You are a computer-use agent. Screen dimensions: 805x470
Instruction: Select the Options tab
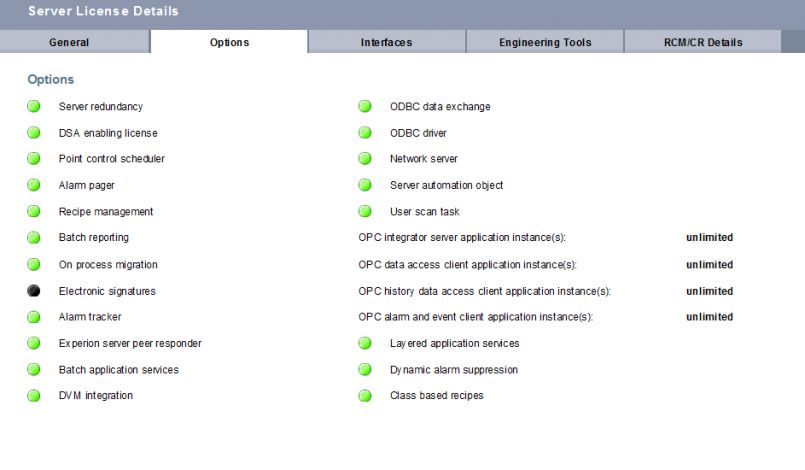click(x=229, y=42)
